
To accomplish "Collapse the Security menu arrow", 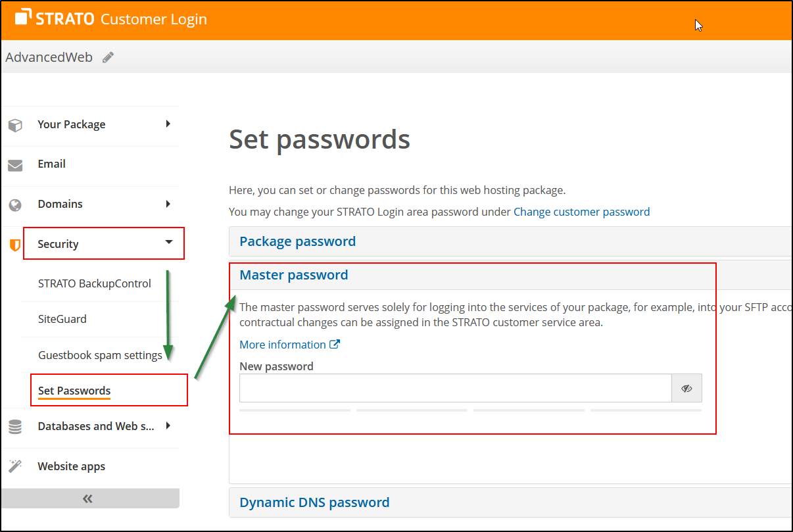I will [x=168, y=243].
